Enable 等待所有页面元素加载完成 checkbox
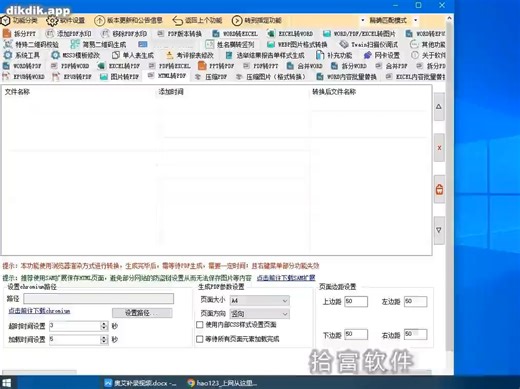The image size is (520, 389). point(200,339)
